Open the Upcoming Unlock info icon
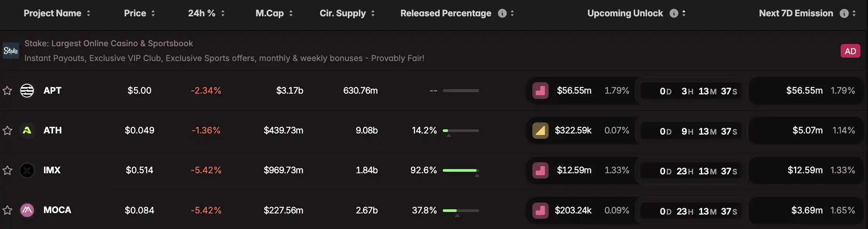Viewport: 868px width, 229px height. click(674, 13)
